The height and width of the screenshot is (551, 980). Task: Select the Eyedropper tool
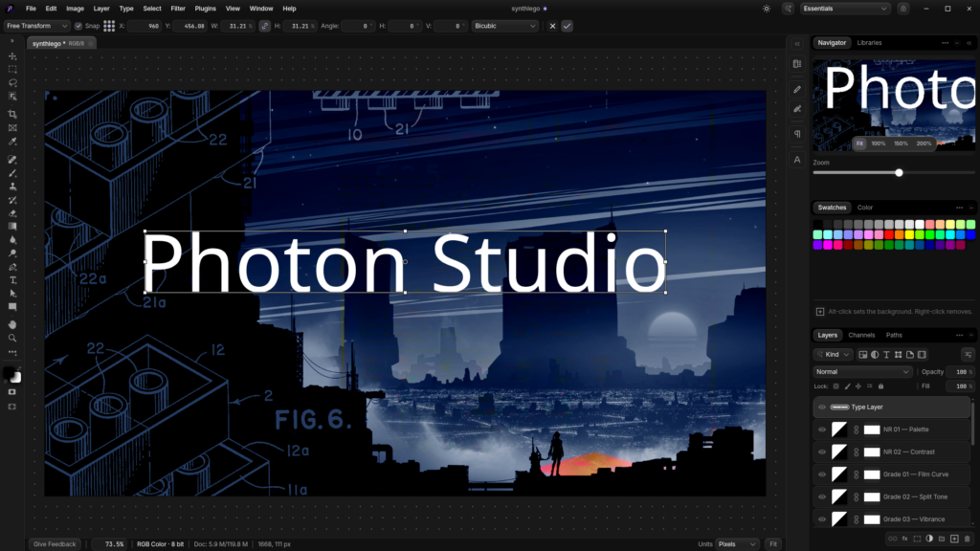12,142
